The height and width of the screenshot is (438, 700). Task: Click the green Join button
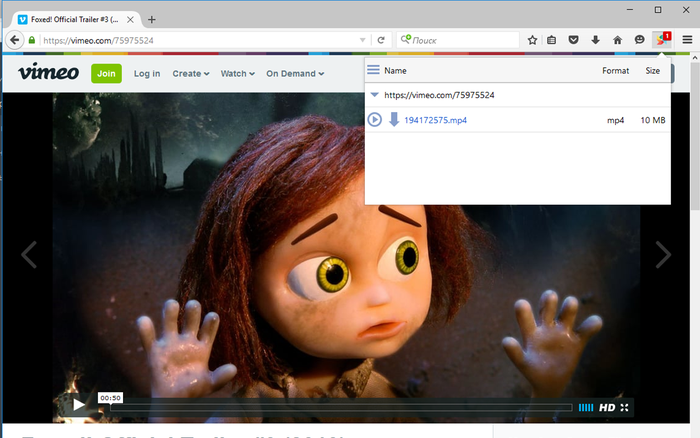[106, 73]
